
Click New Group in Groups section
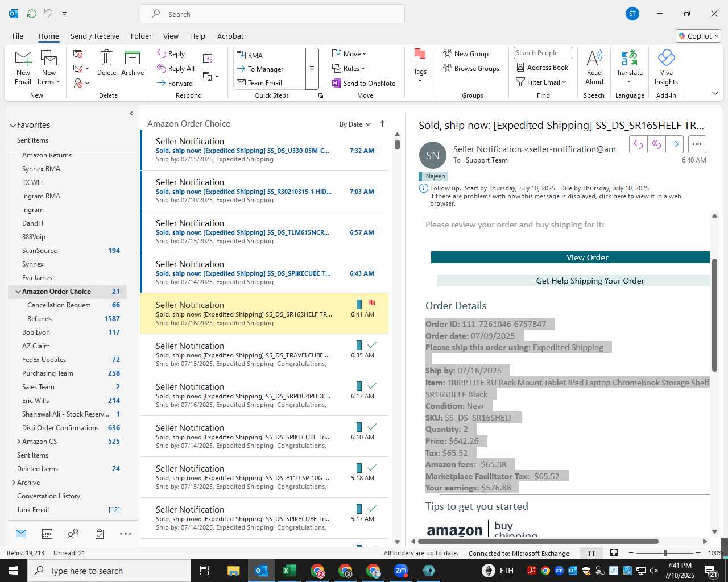466,53
